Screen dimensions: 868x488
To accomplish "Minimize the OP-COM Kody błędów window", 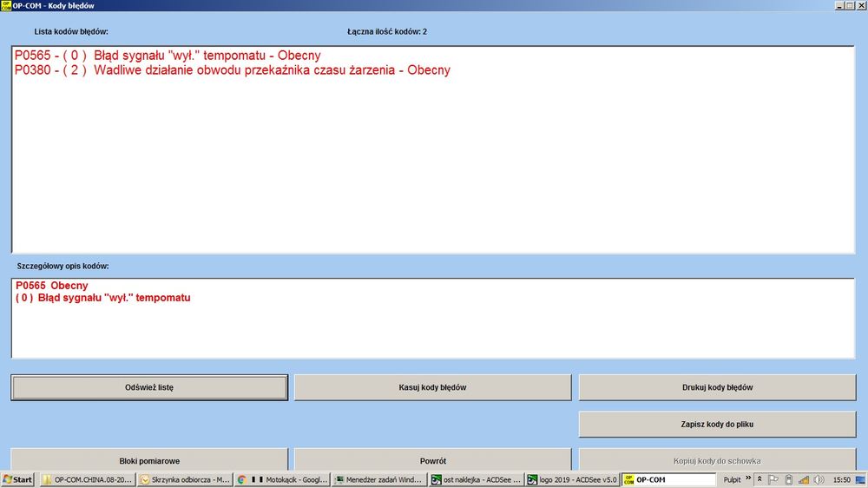I will tap(839, 5).
